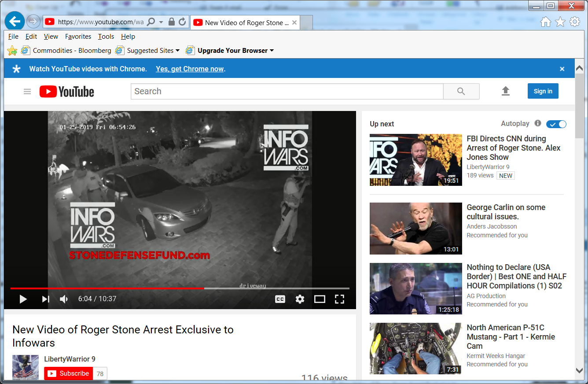
Task: Go back with the browser Back arrow
Action: pos(15,21)
